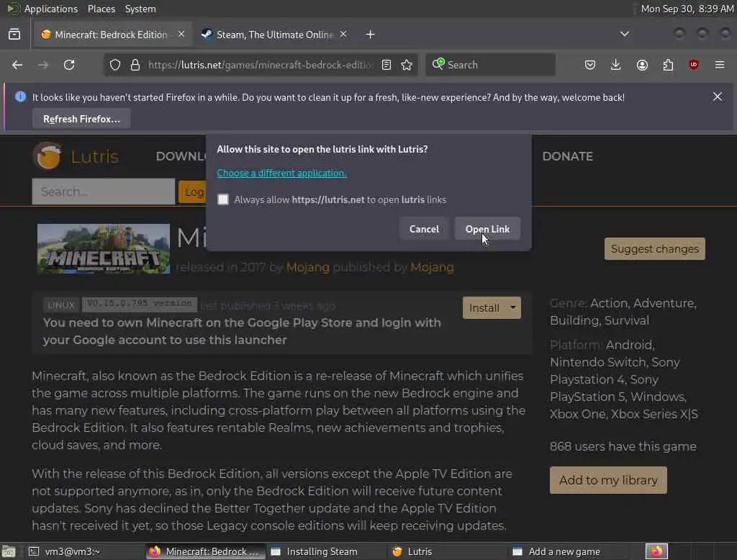The height and width of the screenshot is (560, 737).
Task: Reload the page with refresh icon
Action: (x=69, y=65)
